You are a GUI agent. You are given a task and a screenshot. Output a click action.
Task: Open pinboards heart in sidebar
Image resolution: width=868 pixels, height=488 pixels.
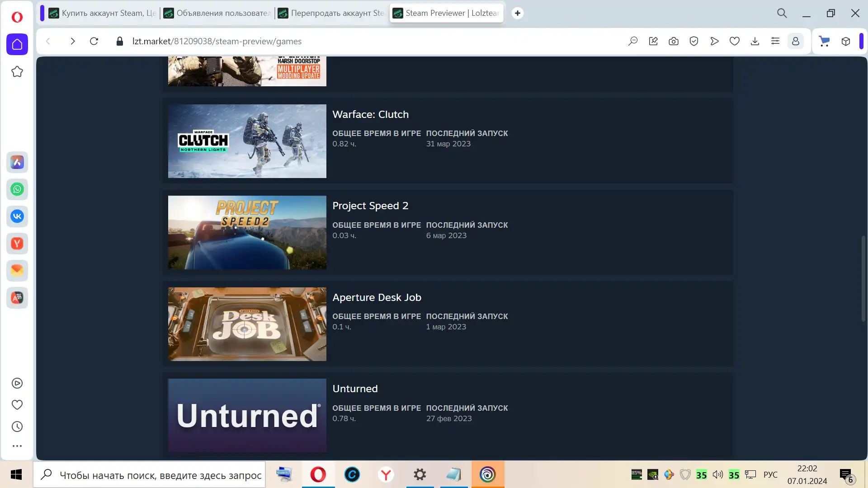click(x=17, y=405)
